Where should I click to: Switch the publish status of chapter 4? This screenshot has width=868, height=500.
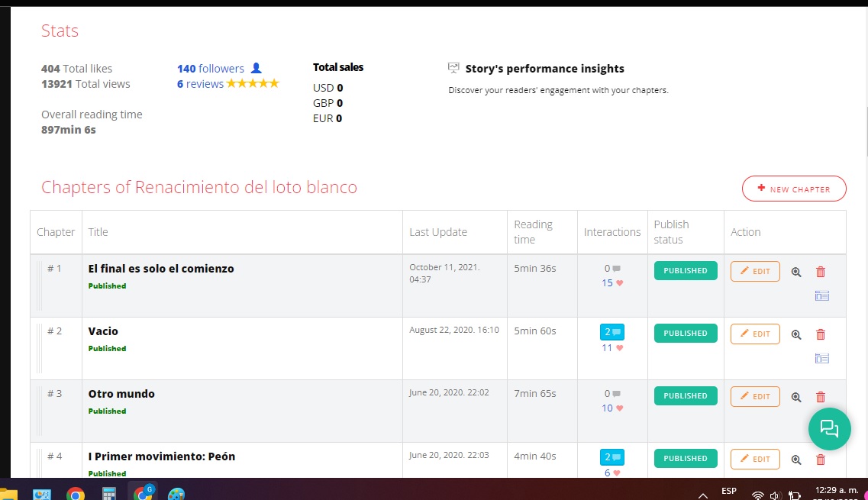pyautogui.click(x=686, y=459)
